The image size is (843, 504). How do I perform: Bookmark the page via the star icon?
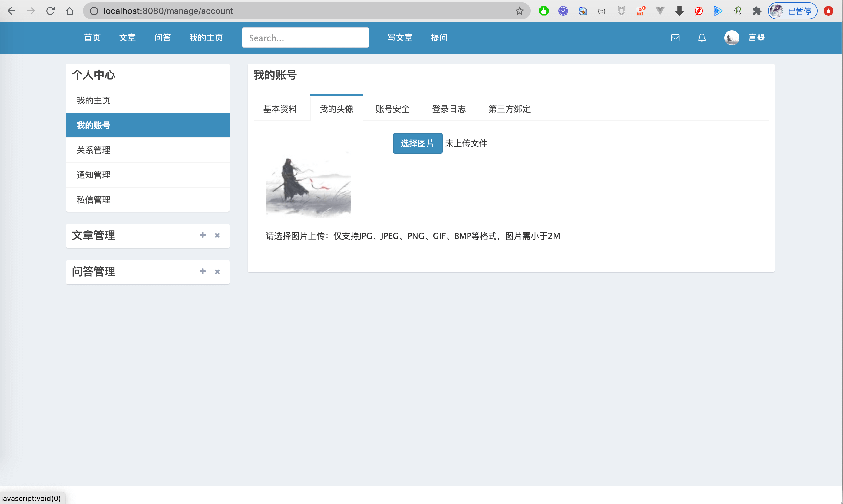coord(519,11)
